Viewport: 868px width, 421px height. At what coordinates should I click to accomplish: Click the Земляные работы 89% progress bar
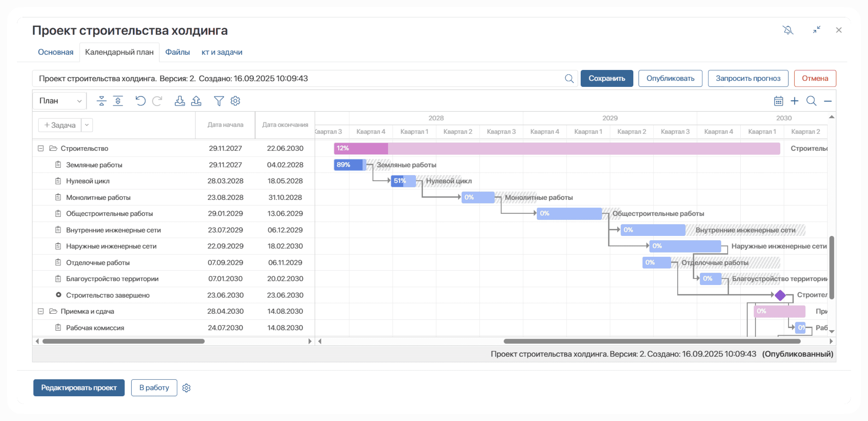[349, 165]
